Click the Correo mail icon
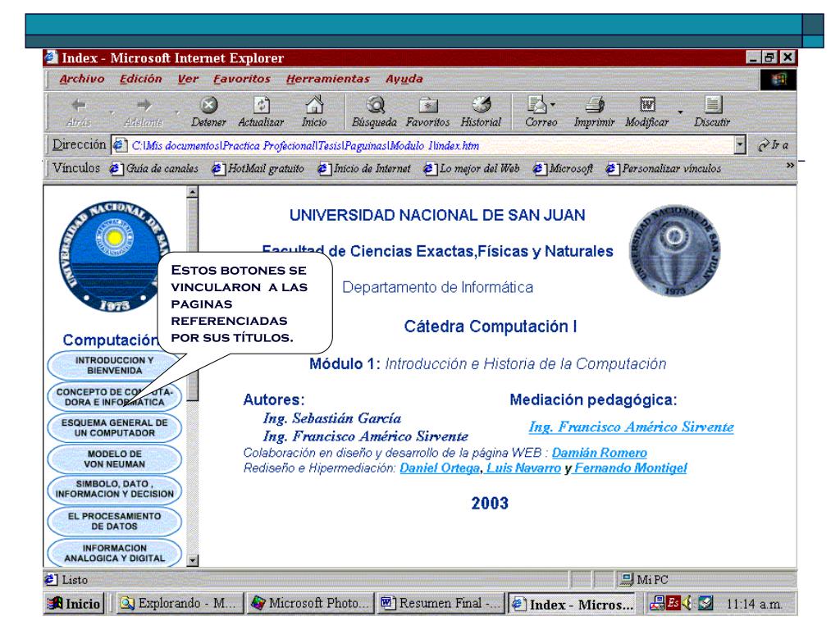840x630 pixels. (536, 104)
